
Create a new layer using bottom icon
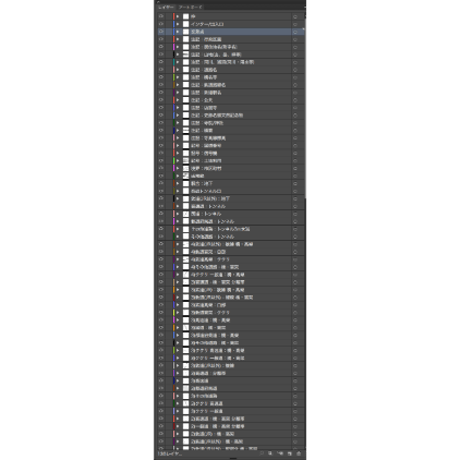click(290, 454)
